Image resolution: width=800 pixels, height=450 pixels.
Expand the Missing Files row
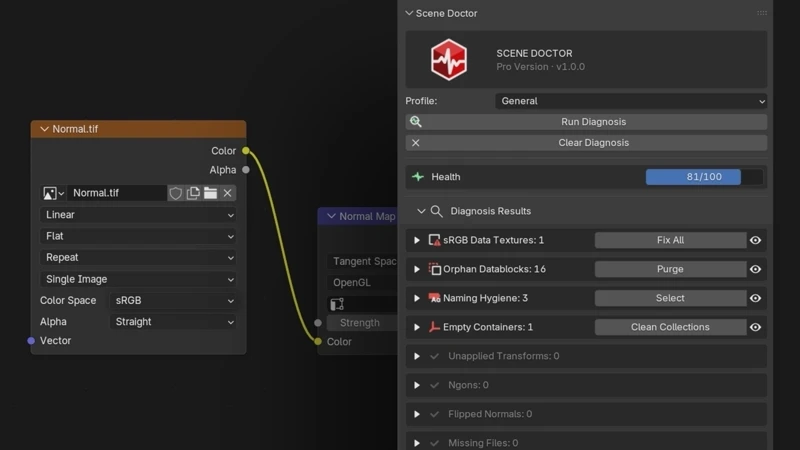[x=417, y=443]
